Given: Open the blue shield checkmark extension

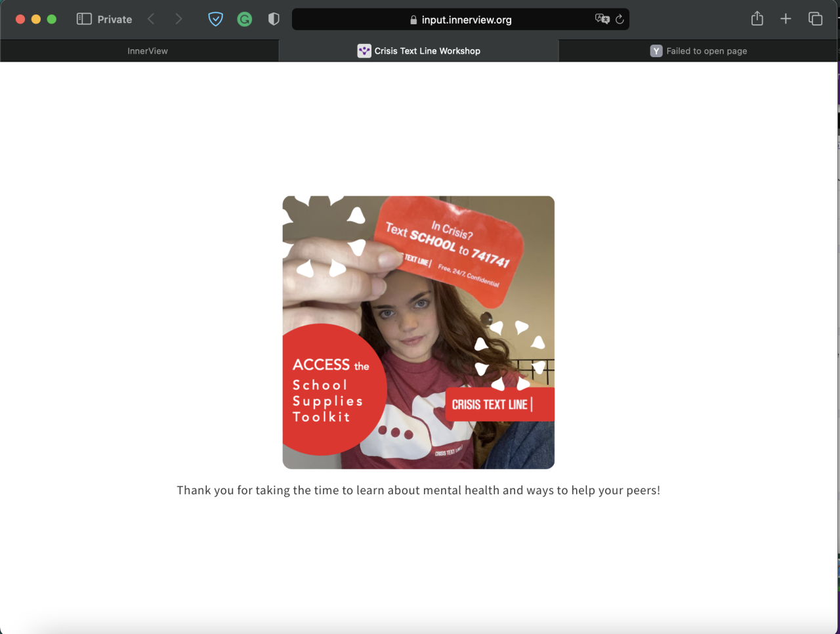Looking at the screenshot, I should [x=215, y=19].
